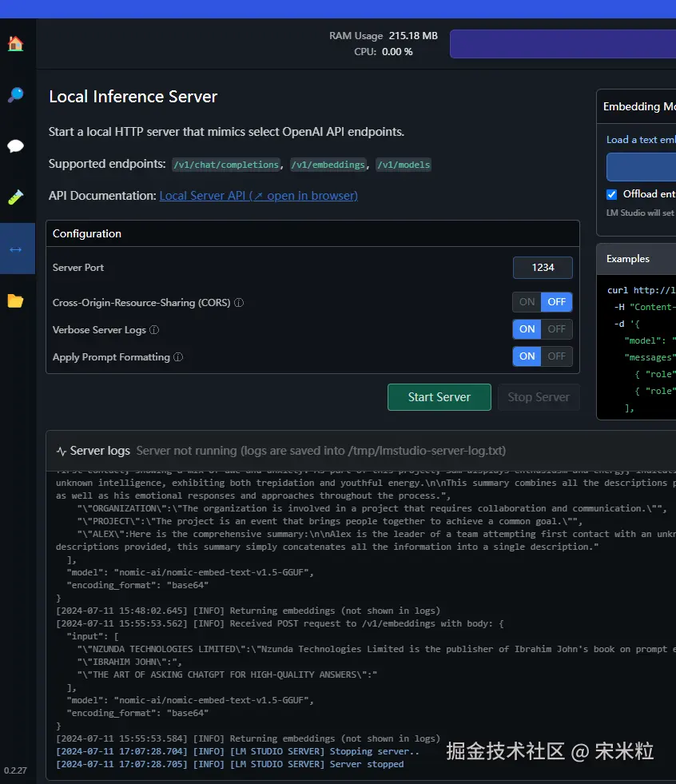The image size is (676, 784).
Task: Click the Server Port input field
Action: (543, 268)
